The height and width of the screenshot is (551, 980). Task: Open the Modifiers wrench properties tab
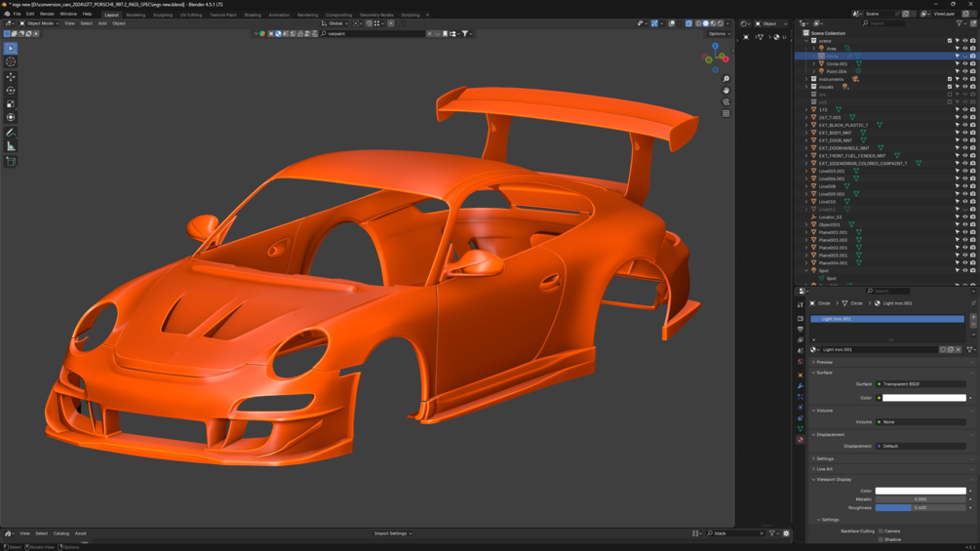point(801,386)
